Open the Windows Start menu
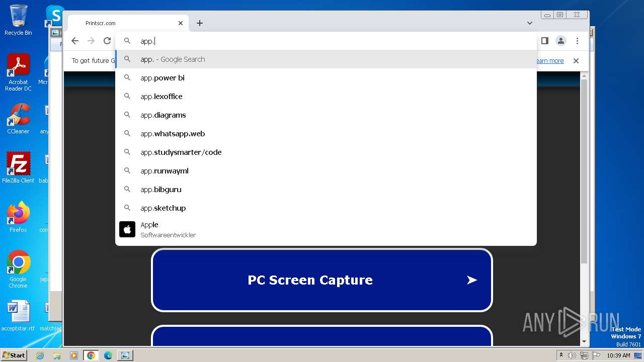644x362 pixels. pyautogui.click(x=14, y=355)
